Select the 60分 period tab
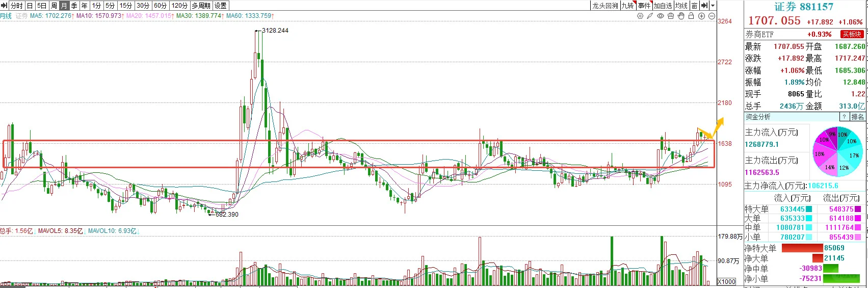Screen dimensions: 868x288 (x=160, y=6)
